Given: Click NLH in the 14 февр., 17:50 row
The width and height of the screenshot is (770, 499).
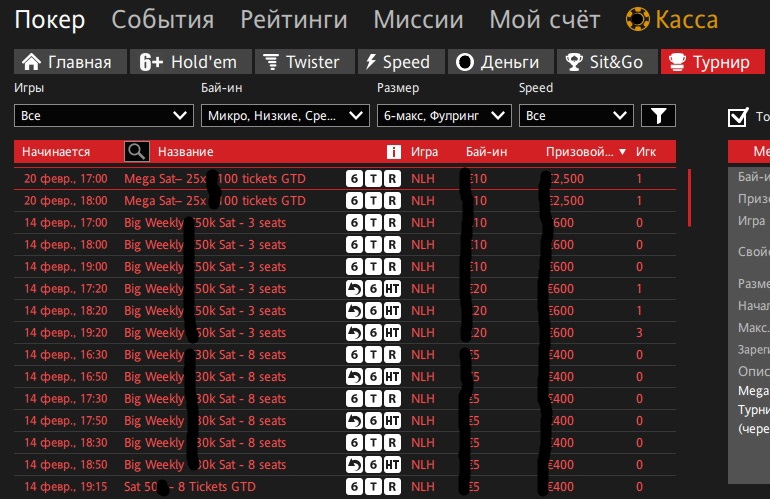Looking at the screenshot, I should (423, 421).
